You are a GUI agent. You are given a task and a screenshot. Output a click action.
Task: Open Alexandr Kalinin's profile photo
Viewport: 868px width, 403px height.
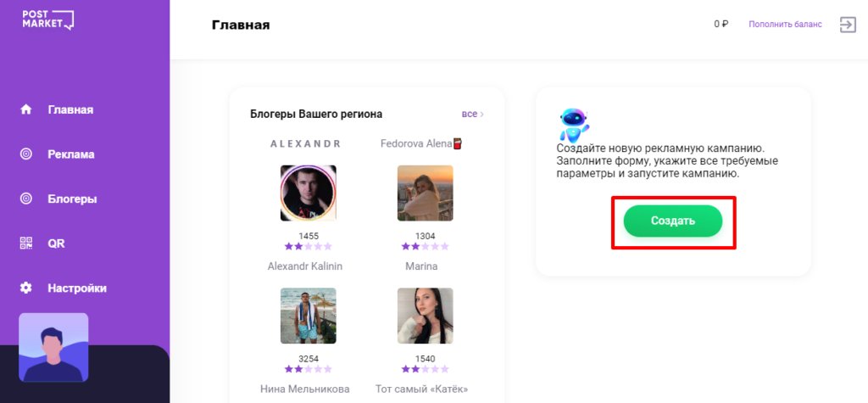pos(309,193)
